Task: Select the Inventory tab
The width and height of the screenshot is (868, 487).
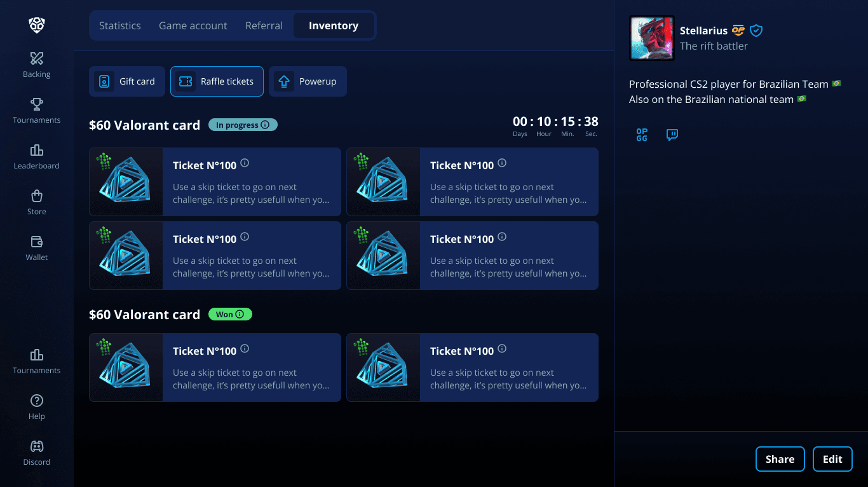Action: [334, 25]
